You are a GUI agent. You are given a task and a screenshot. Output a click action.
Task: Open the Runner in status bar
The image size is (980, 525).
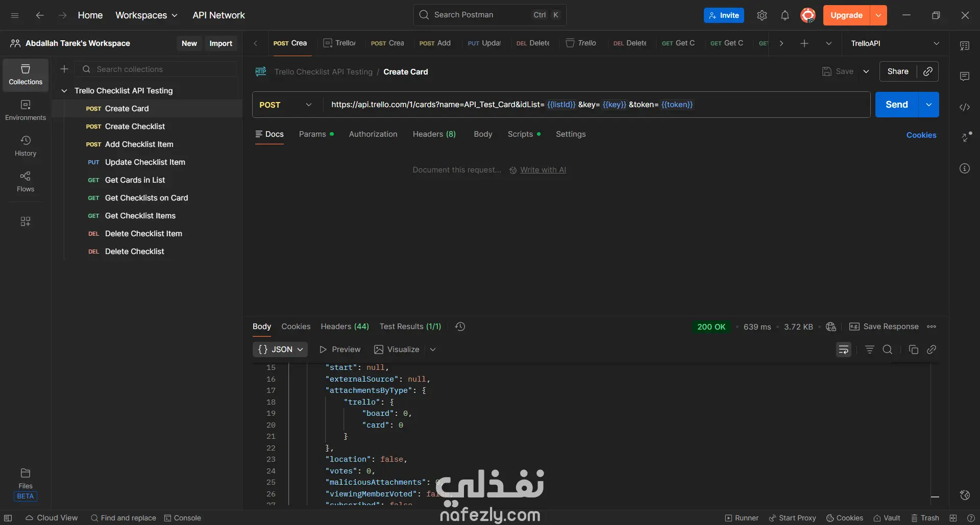(x=742, y=518)
